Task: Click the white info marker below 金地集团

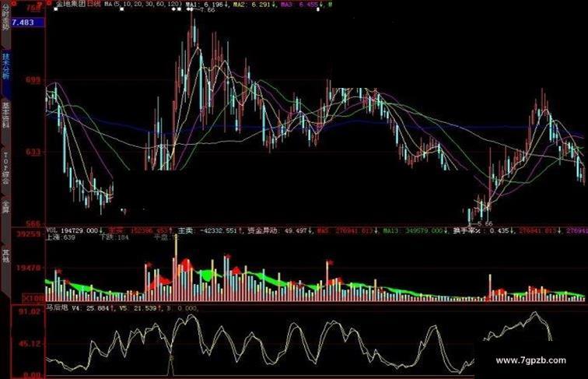Action: [x=56, y=9]
